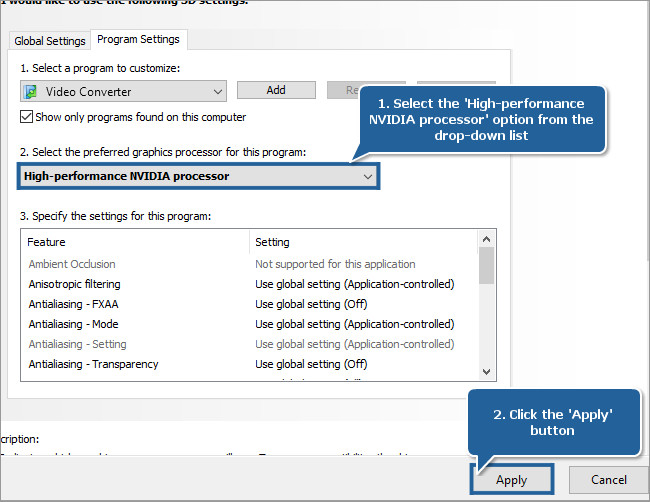The height and width of the screenshot is (502, 650).
Task: Click Anisotropic filtering's Application-controlled setting value
Action: click(x=355, y=284)
